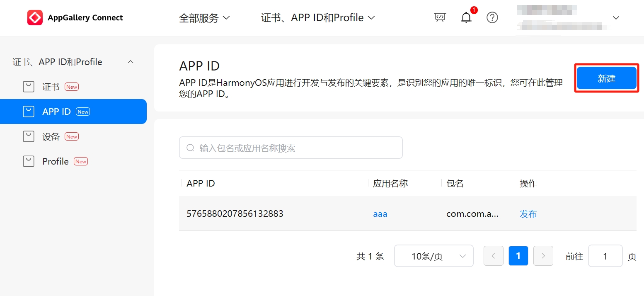Click the AppGallery Connect logo icon
644x296 pixels.
[x=35, y=17]
